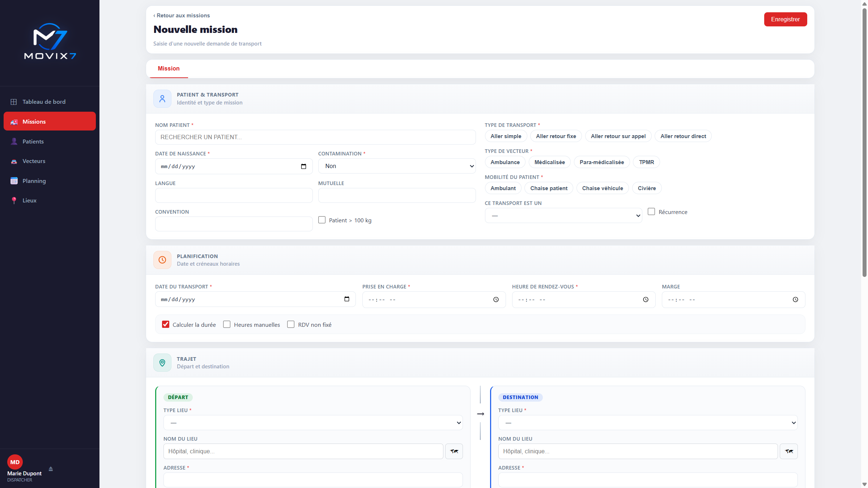Click the eject icon next to Marie Dupont

51,468
